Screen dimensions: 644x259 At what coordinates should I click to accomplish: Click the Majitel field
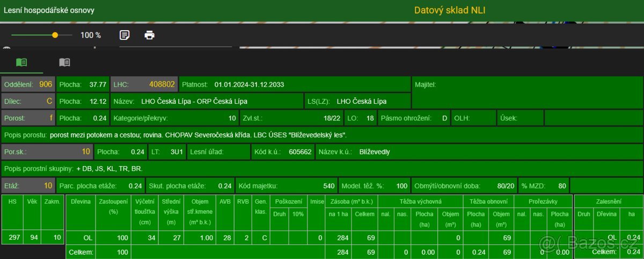[527, 84]
